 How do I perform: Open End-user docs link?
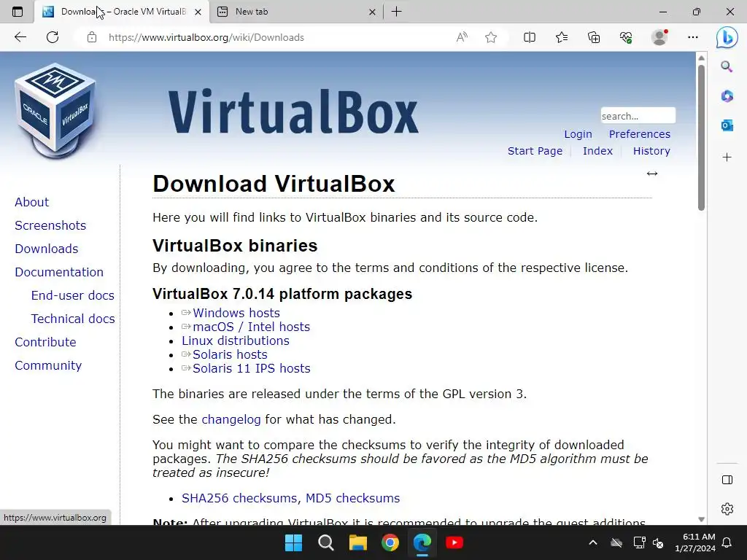72,295
